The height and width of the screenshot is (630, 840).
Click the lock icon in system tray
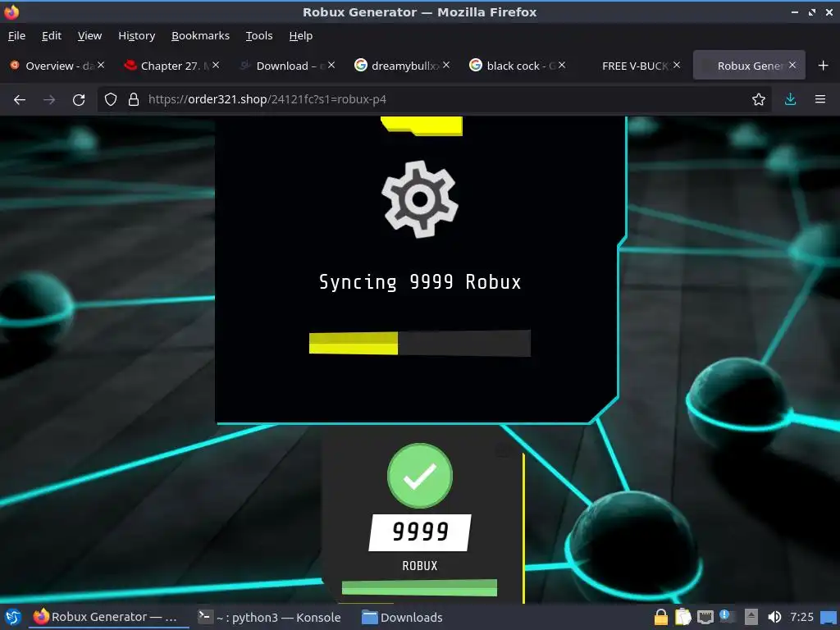[x=661, y=617]
